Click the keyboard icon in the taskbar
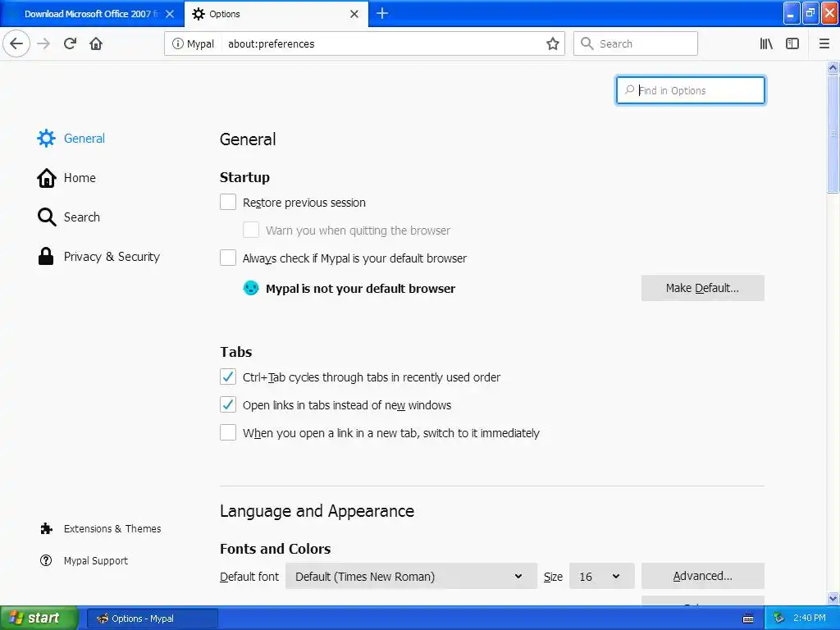Screen dimensions: 840x630 pyautogui.click(x=748, y=619)
